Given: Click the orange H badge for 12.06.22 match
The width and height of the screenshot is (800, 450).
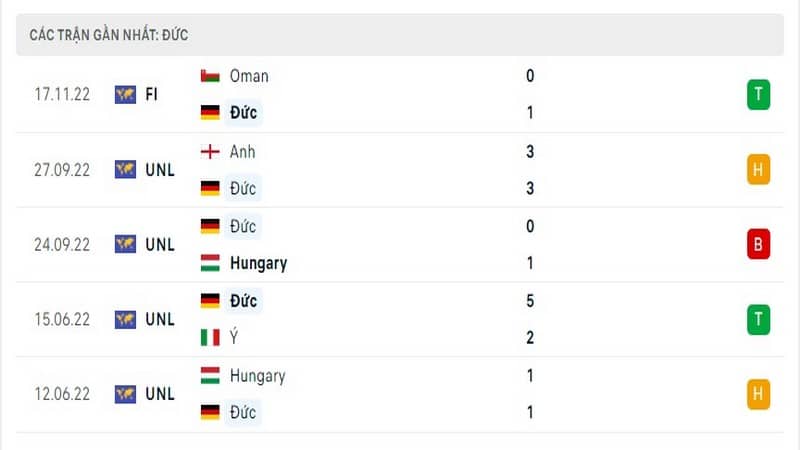Looking at the screenshot, I should click(758, 394).
